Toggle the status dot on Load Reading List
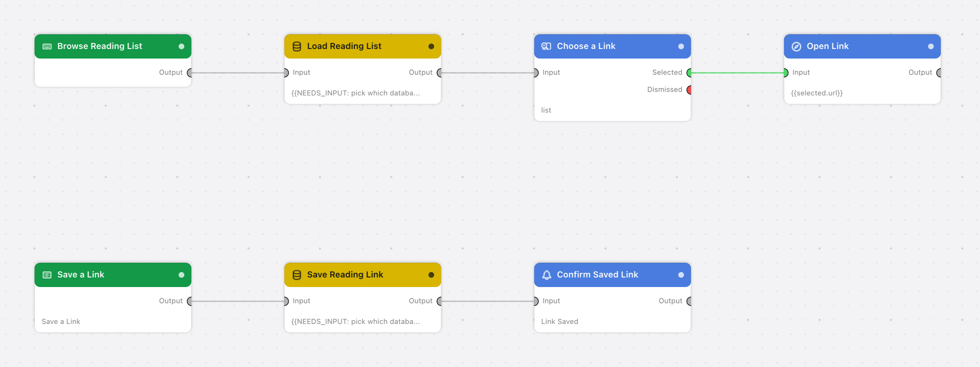Screen dimensions: 980x367 pos(431,46)
